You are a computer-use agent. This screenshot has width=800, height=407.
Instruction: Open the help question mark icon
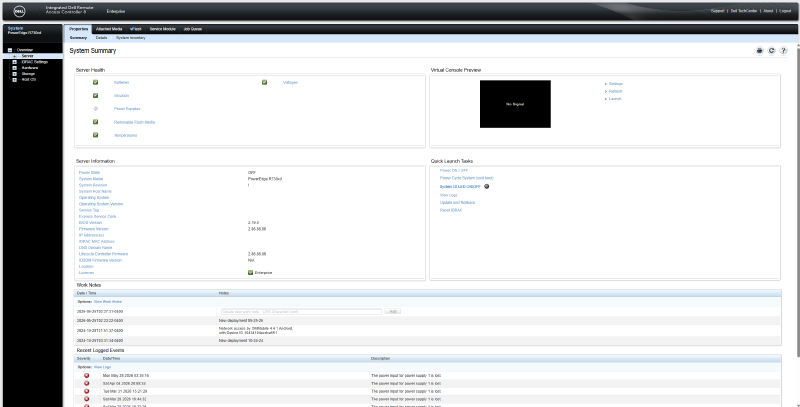(x=784, y=50)
